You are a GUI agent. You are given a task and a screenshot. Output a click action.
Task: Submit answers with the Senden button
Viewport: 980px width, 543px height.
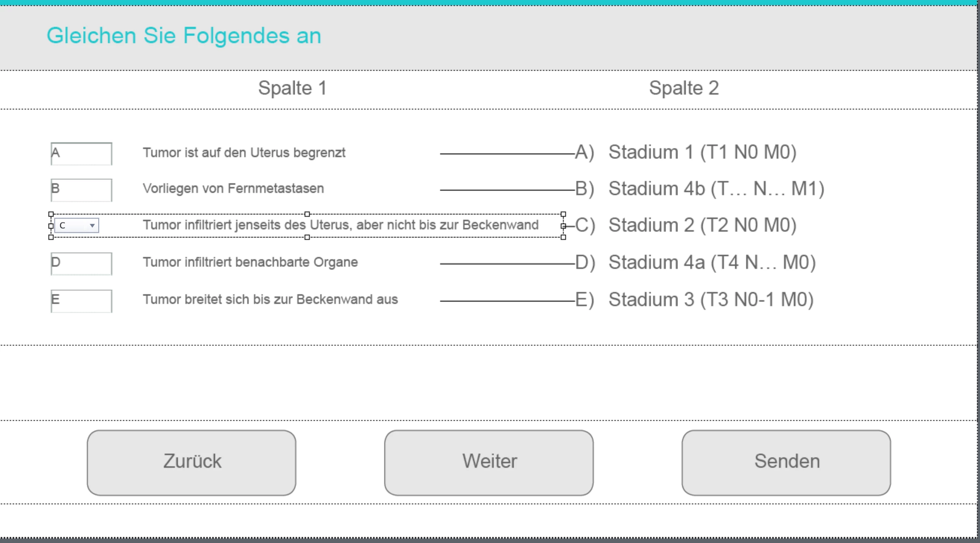pos(786,463)
